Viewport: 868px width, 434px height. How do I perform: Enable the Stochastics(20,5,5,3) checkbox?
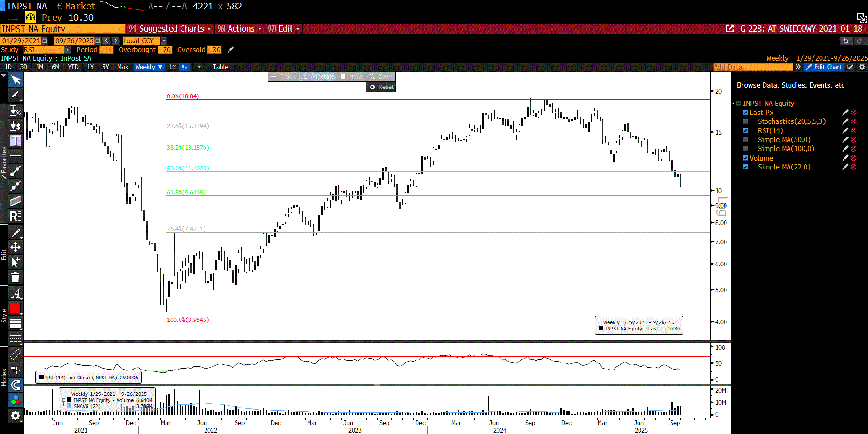(745, 121)
